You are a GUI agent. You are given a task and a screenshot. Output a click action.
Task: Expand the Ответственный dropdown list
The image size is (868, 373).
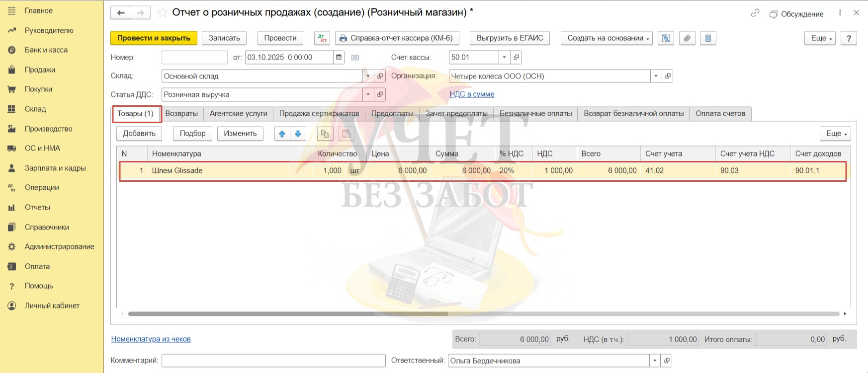coord(655,361)
